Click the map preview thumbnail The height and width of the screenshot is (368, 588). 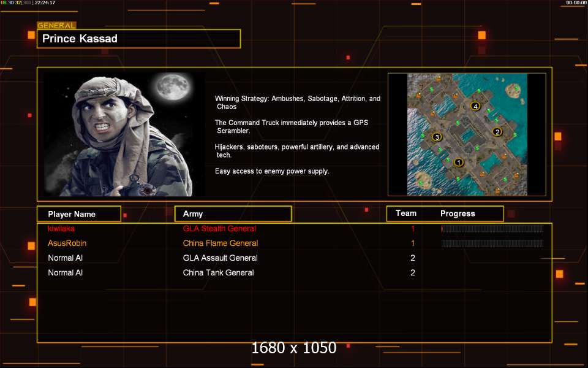click(467, 134)
